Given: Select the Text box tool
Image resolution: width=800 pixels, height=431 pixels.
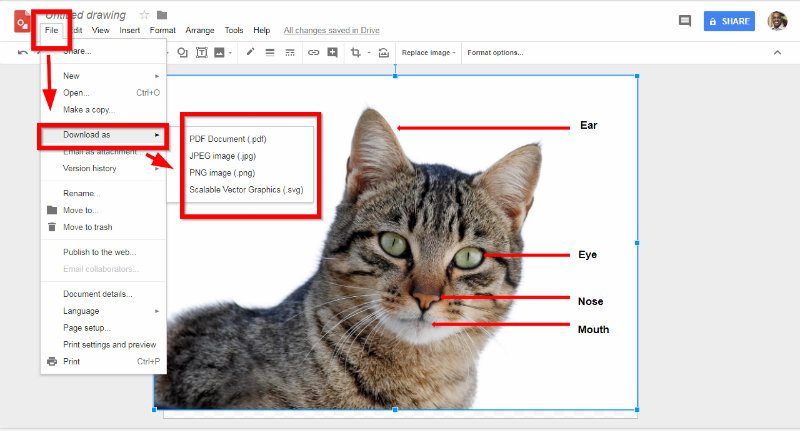Looking at the screenshot, I should [x=202, y=52].
